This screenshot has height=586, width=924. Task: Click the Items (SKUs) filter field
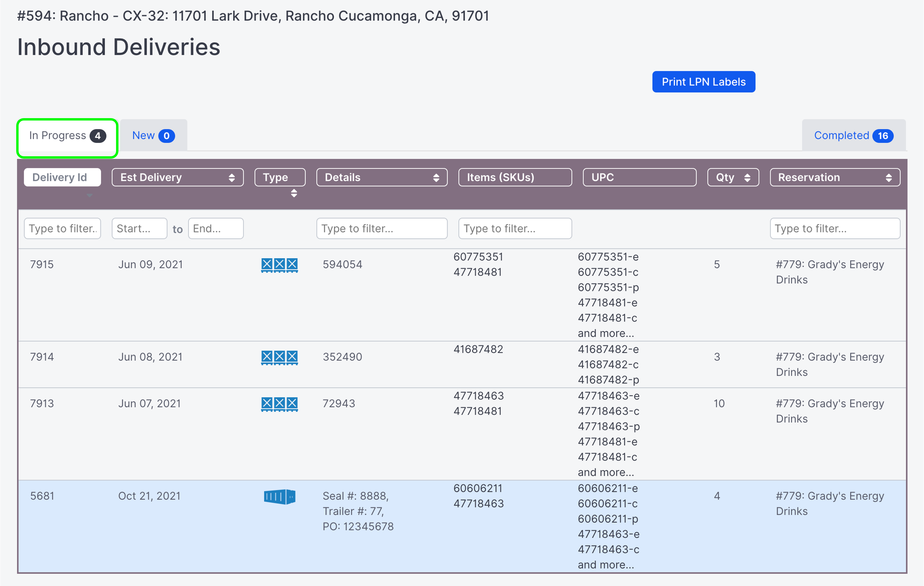[x=515, y=228]
